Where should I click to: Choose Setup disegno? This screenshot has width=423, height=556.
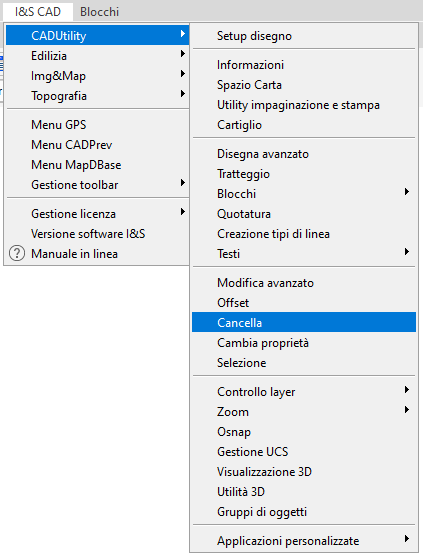[x=304, y=36]
